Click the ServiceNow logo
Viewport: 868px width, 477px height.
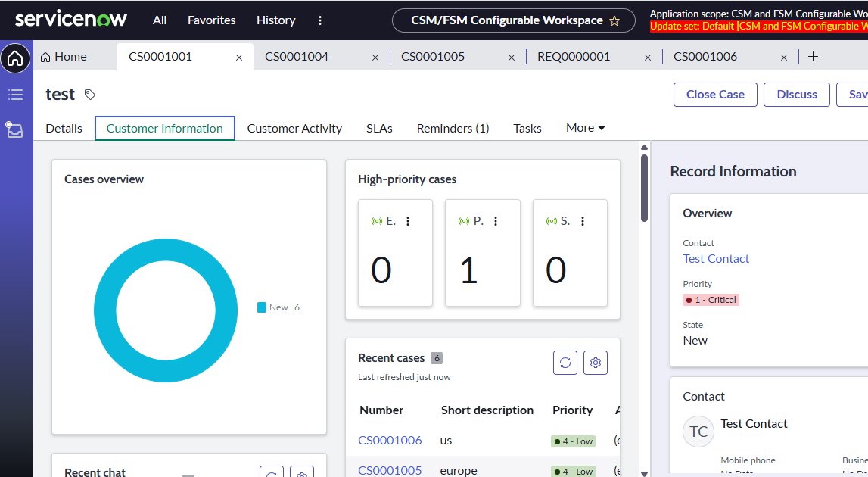click(x=71, y=20)
